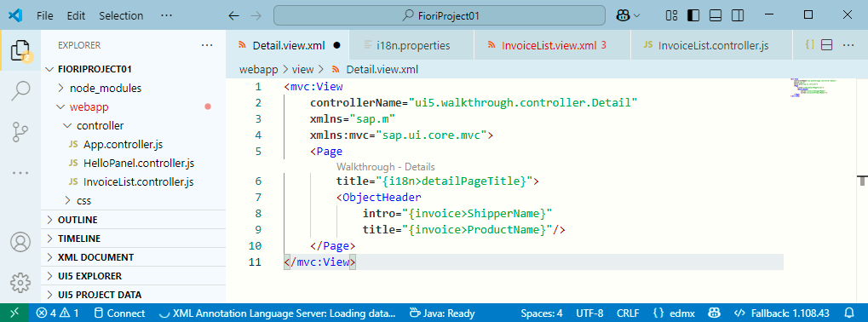The width and height of the screenshot is (868, 322).
Task: Open the Accounts menu
Action: tap(20, 242)
